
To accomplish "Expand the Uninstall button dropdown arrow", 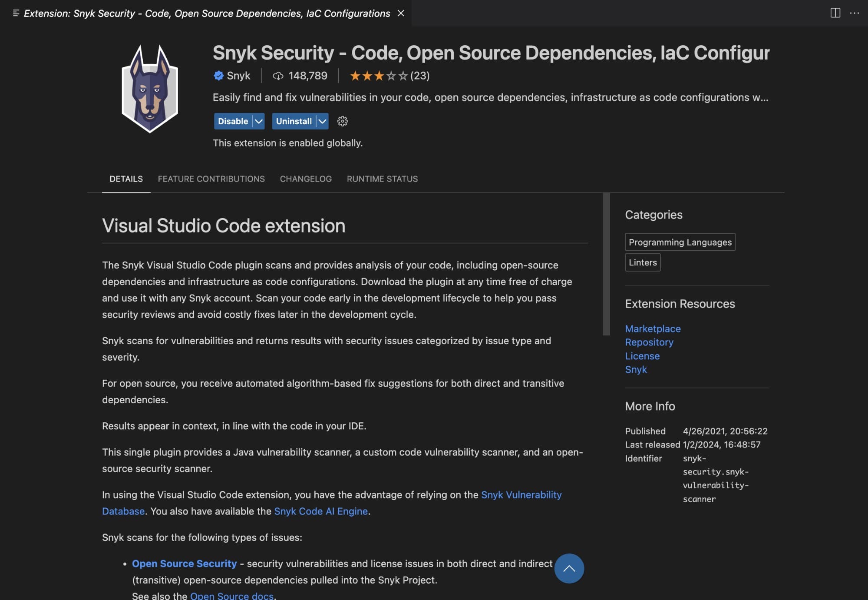I will coord(322,121).
